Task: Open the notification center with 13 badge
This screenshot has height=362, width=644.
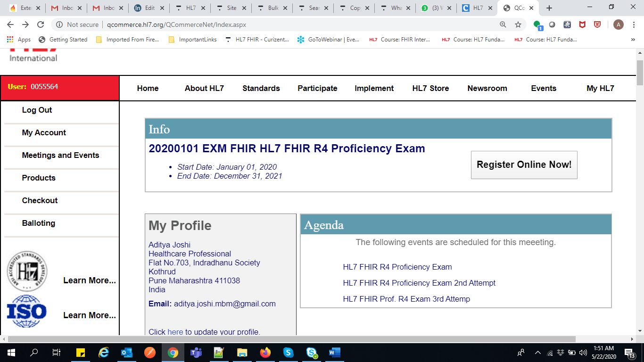Action: (x=629, y=353)
